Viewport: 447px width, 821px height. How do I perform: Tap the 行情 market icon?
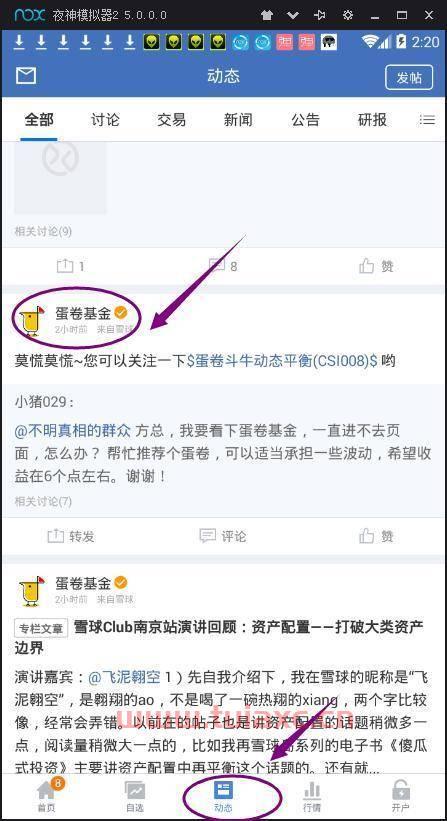click(x=312, y=796)
